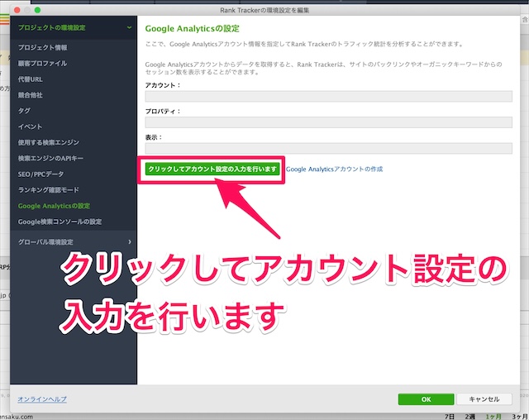This screenshot has width=529, height=420.
Task: Expand the グローバル環境設定 section arrow
Action: point(130,242)
